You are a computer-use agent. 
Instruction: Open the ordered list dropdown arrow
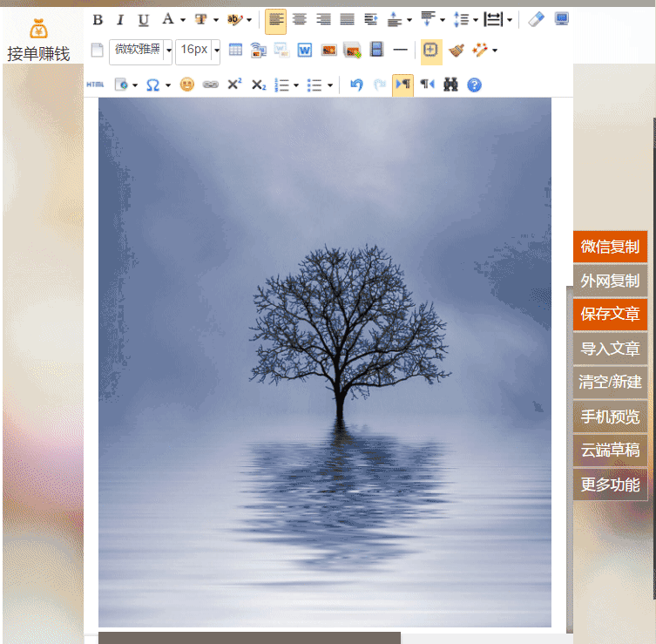pyautogui.click(x=296, y=85)
